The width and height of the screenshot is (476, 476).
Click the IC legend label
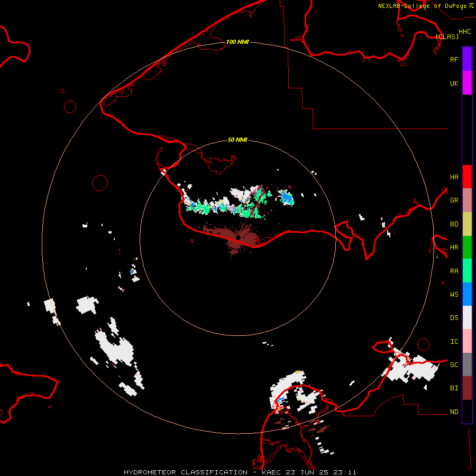click(x=454, y=342)
